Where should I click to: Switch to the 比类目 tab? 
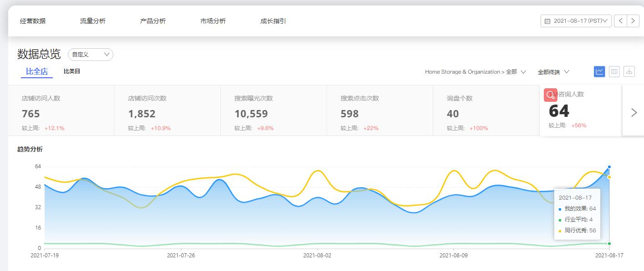coord(71,71)
